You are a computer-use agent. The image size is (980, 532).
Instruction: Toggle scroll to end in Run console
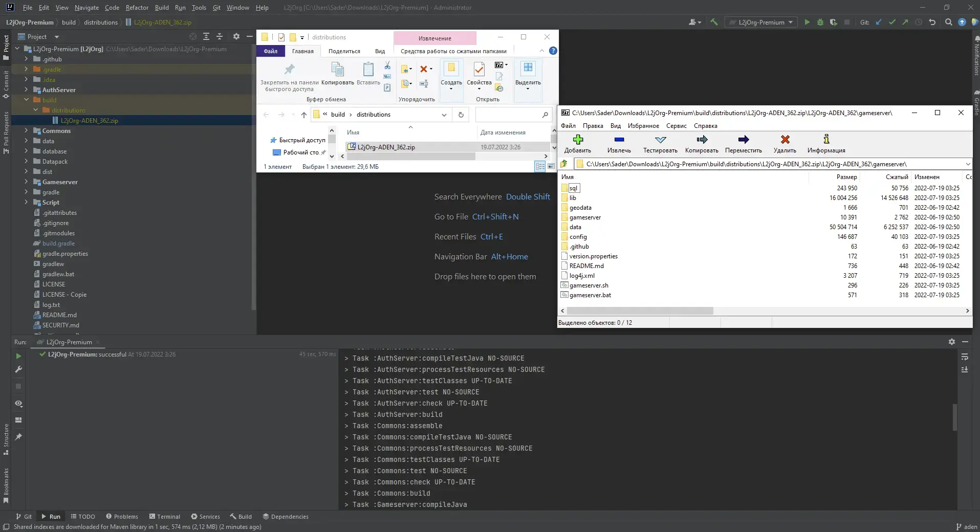tap(965, 369)
